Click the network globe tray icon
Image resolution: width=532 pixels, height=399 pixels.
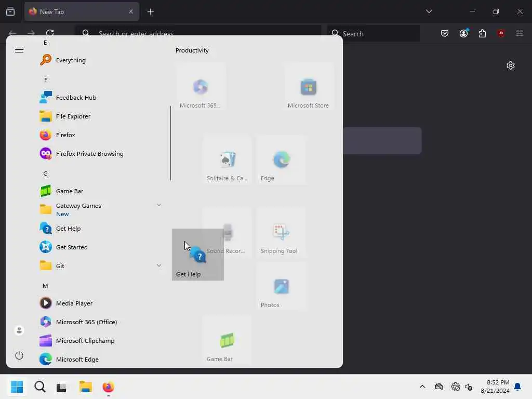455,387
